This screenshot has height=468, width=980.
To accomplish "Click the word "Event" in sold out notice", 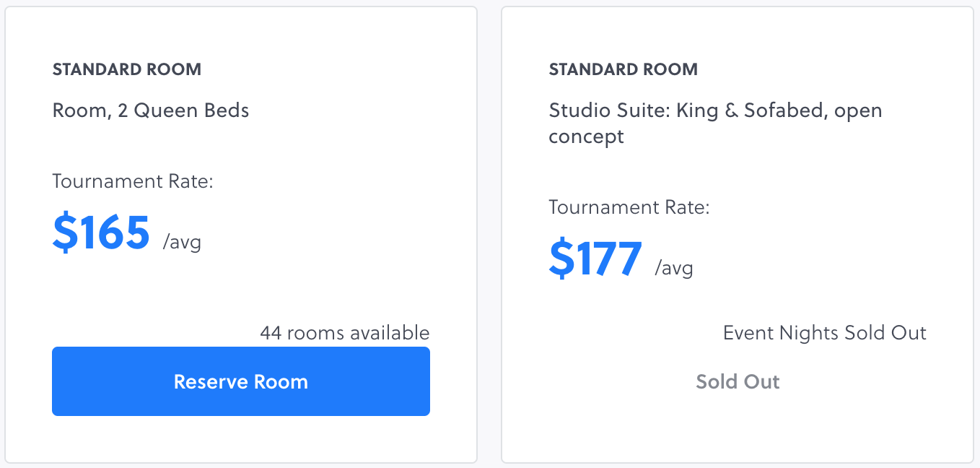I will click(x=748, y=332).
